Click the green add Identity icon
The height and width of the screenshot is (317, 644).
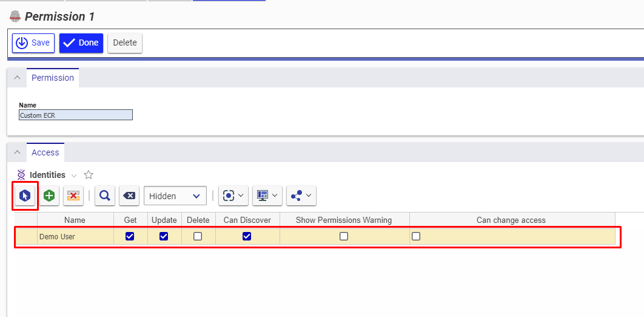[49, 196]
